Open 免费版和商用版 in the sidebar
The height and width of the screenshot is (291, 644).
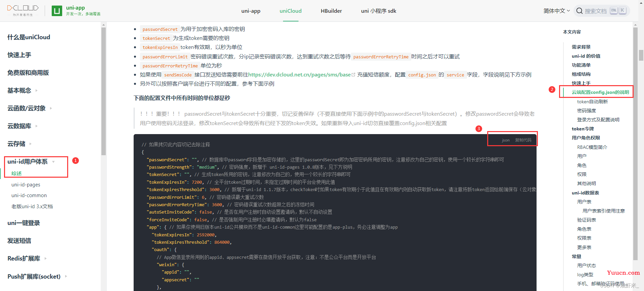[28, 73]
